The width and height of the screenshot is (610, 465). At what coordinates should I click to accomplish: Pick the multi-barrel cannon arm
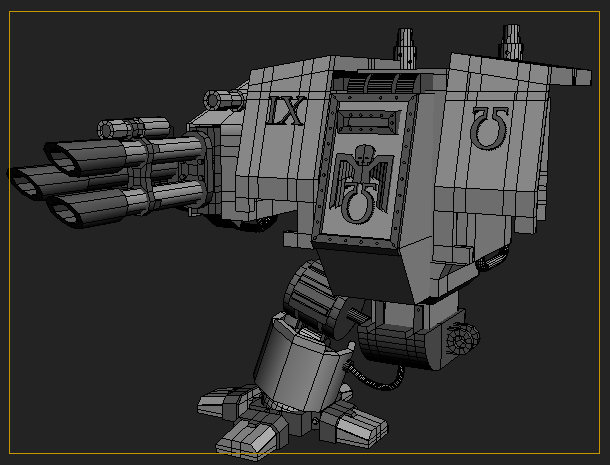tap(111, 171)
